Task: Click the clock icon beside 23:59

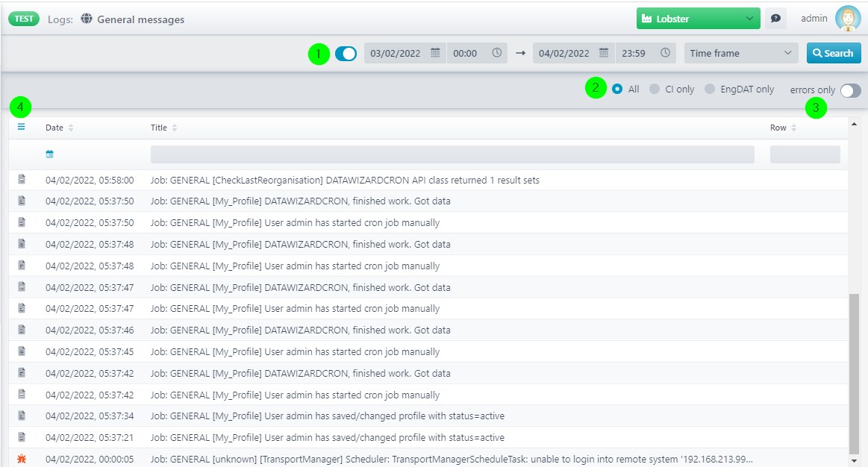Action: tap(665, 53)
